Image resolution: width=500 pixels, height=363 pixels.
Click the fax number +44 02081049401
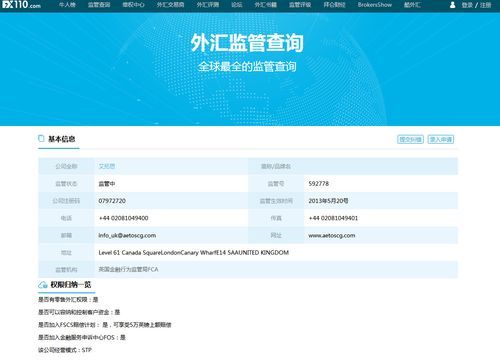[x=333, y=218]
